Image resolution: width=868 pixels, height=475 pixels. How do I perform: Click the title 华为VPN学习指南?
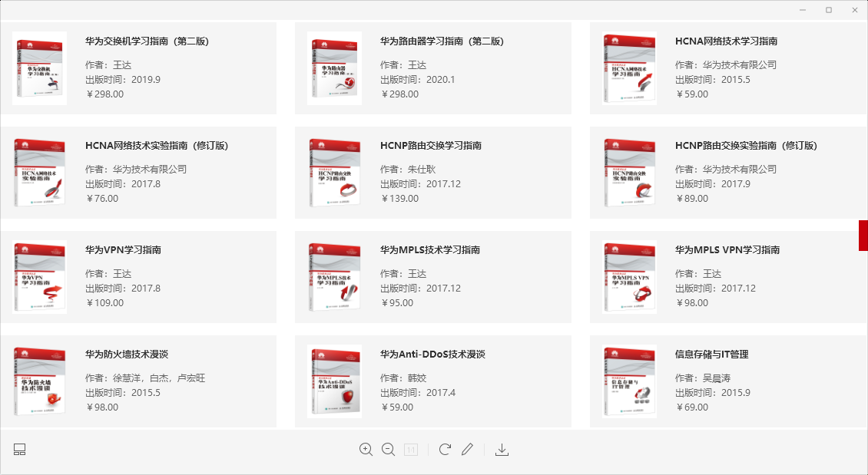(123, 250)
